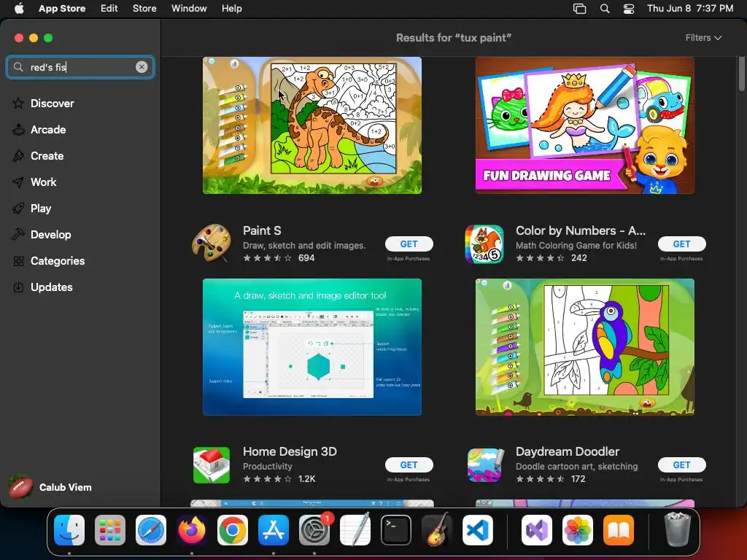View the Paint S editor screenshot
This screenshot has width=747, height=560.
click(x=312, y=347)
